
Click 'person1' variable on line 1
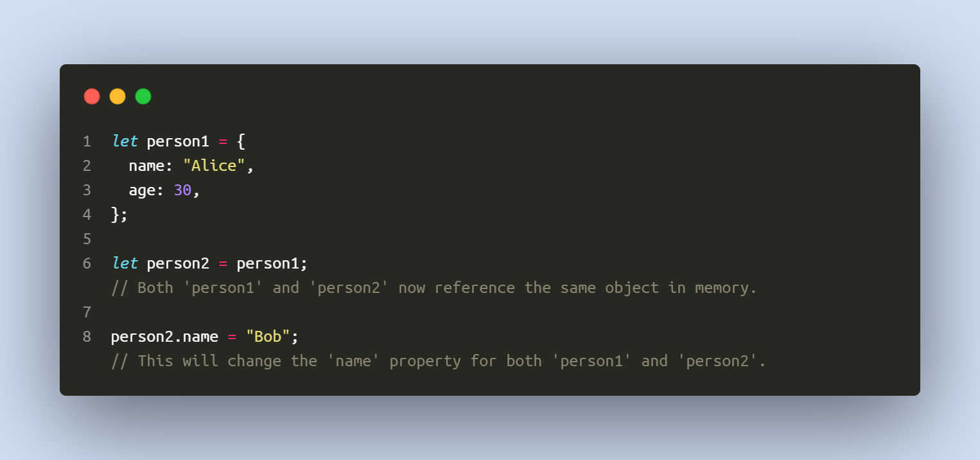pos(178,142)
